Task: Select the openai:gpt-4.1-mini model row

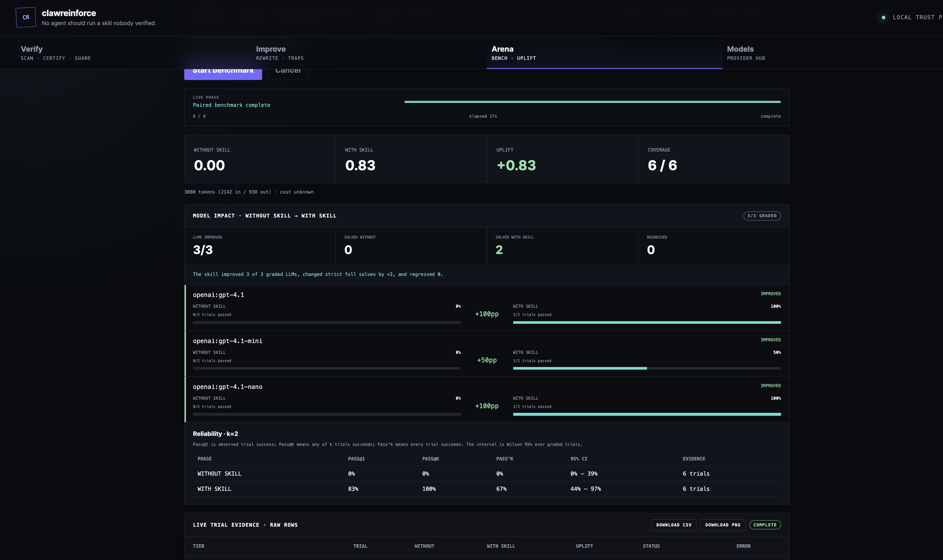Action: coord(487,354)
